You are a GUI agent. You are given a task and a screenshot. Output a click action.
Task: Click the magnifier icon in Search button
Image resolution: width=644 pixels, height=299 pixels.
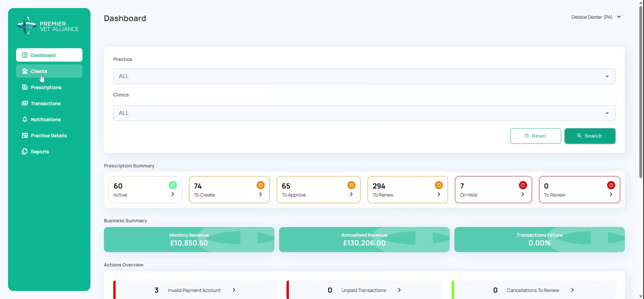579,136
